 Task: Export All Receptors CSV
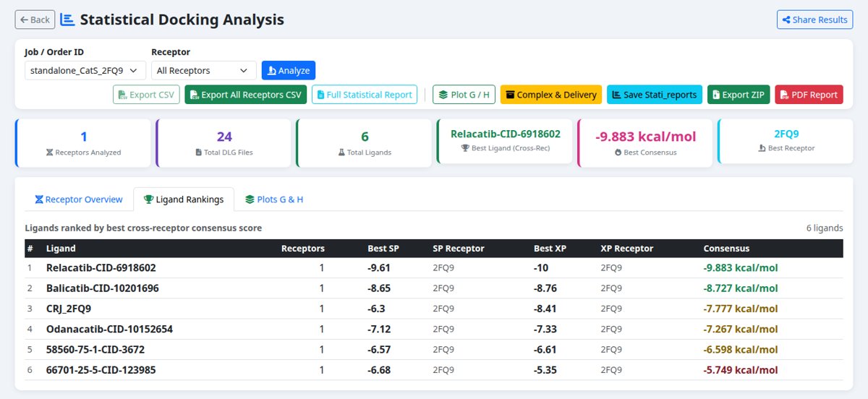click(x=246, y=95)
